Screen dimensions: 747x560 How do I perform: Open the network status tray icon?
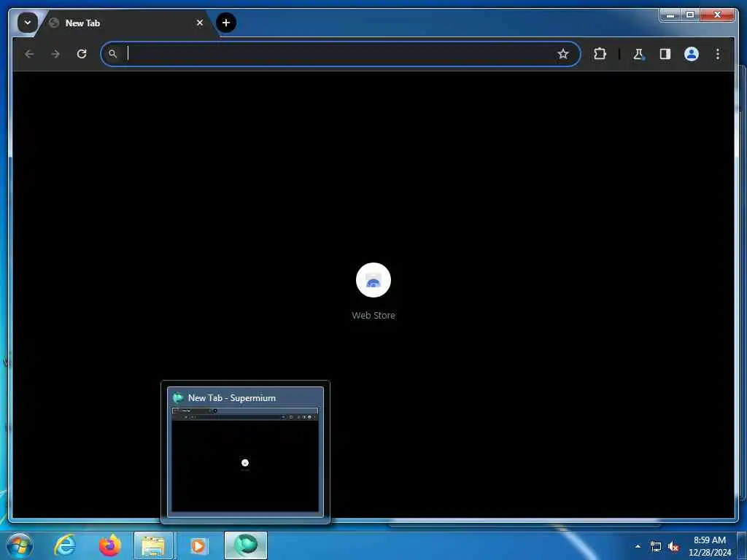pyautogui.click(x=656, y=547)
